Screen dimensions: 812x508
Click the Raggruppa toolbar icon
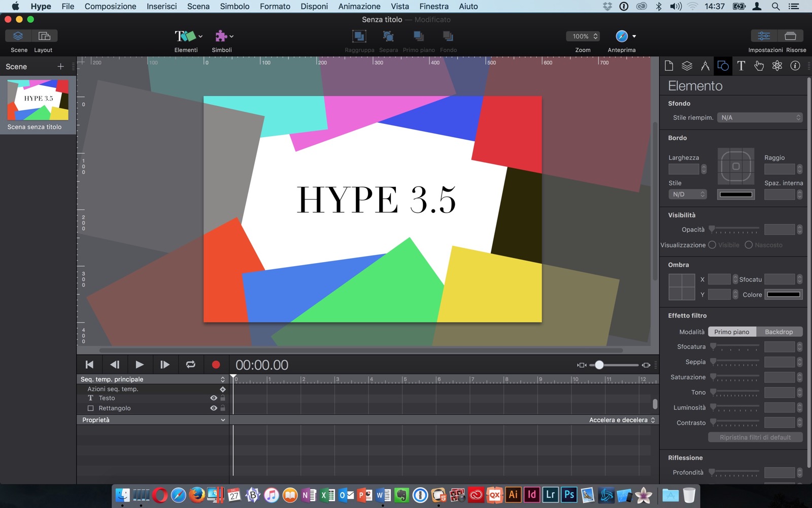click(359, 36)
